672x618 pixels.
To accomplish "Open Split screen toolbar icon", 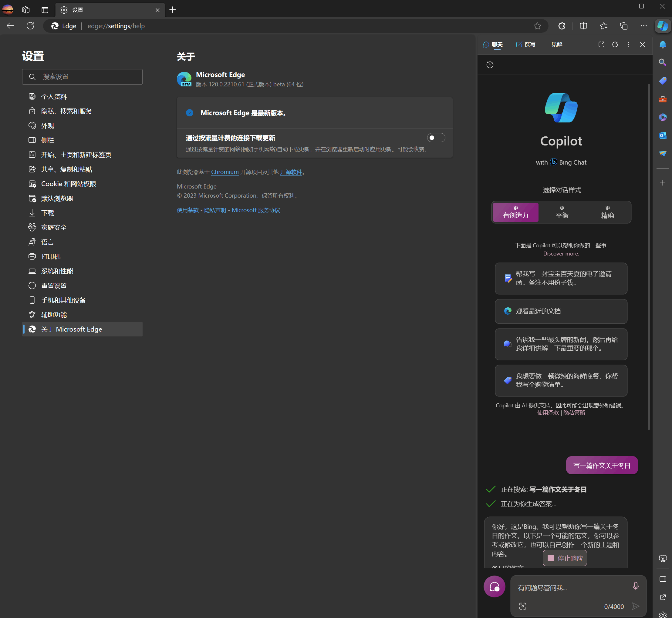I will point(583,26).
